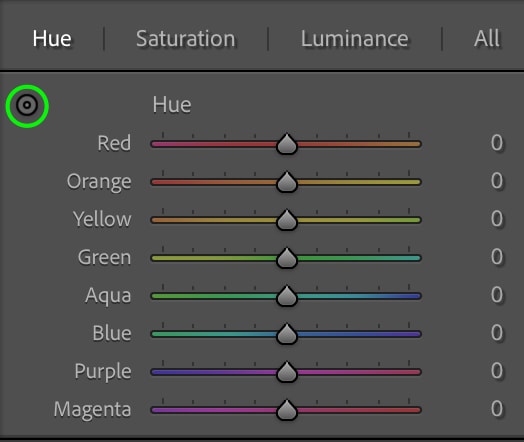Switch to the Saturation tab
The width and height of the screenshot is (524, 442).
tap(186, 39)
